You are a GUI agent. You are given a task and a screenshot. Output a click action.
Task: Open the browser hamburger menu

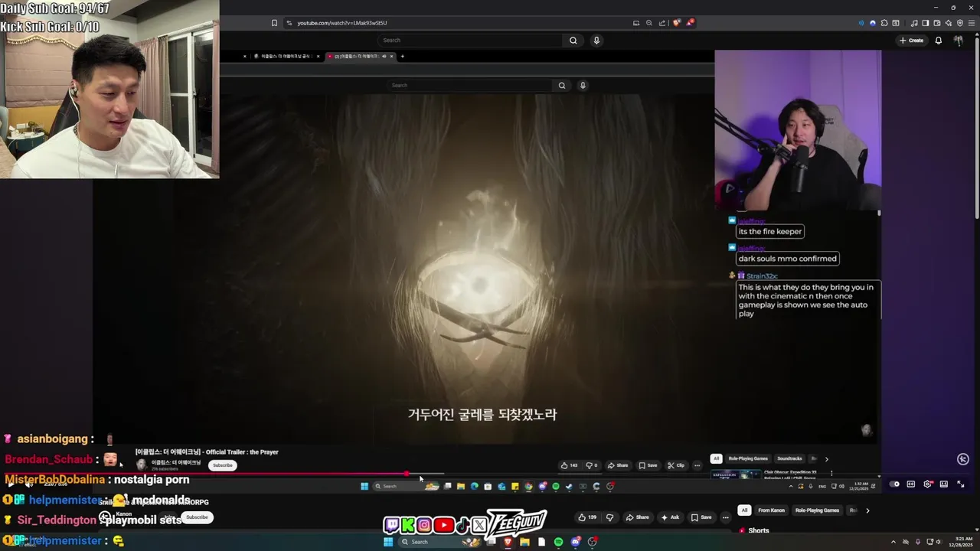(x=970, y=23)
